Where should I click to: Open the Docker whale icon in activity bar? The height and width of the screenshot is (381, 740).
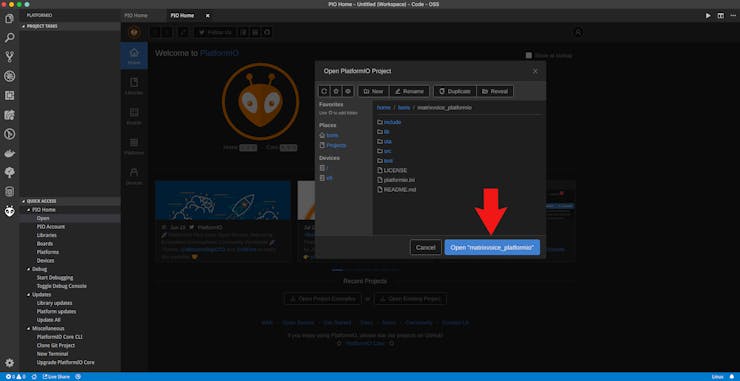(9, 153)
